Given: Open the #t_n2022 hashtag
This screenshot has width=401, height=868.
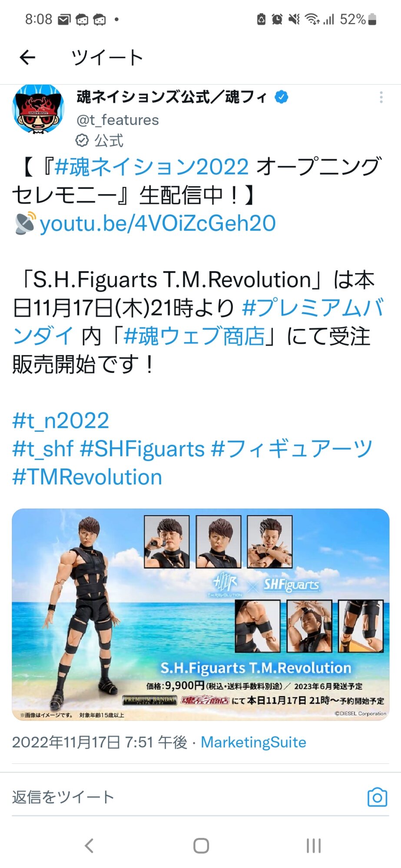Looking at the screenshot, I should coord(61,421).
